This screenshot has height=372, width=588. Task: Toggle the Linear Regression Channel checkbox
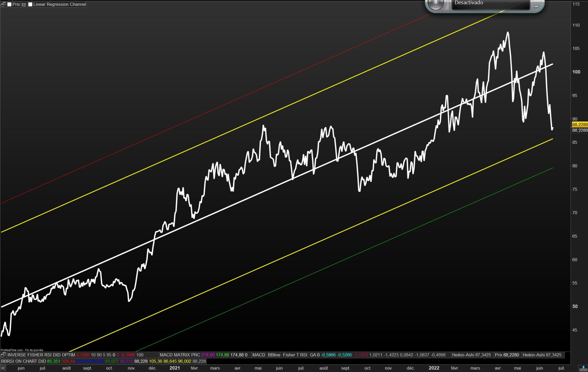coord(30,4)
